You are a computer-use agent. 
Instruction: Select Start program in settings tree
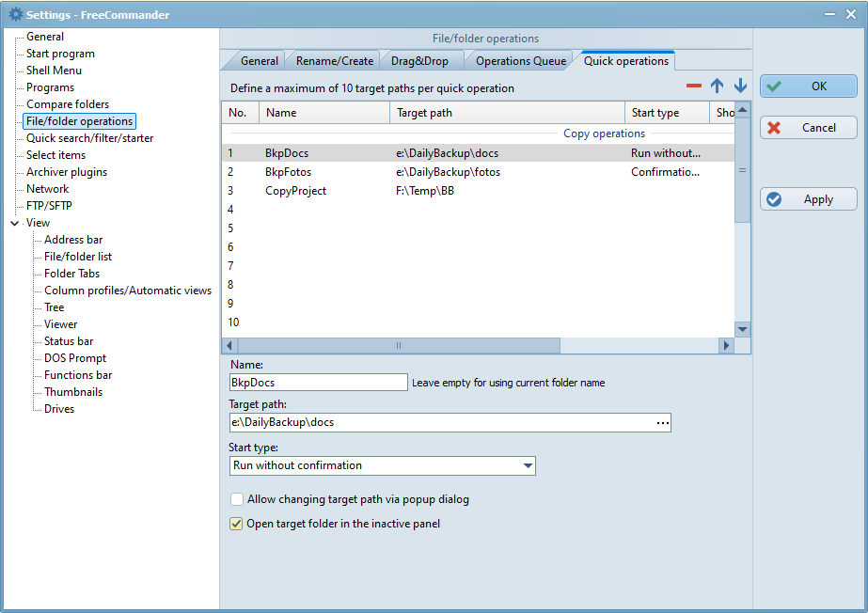tap(60, 54)
